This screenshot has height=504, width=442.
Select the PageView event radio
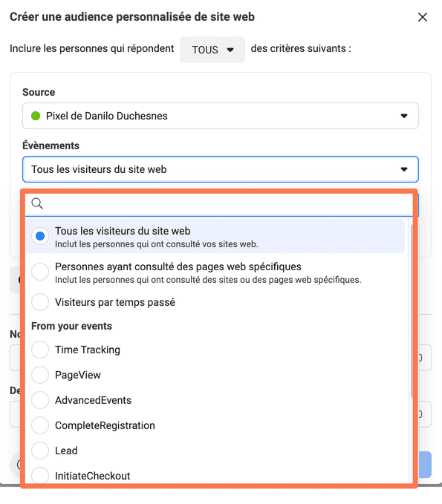(40, 375)
